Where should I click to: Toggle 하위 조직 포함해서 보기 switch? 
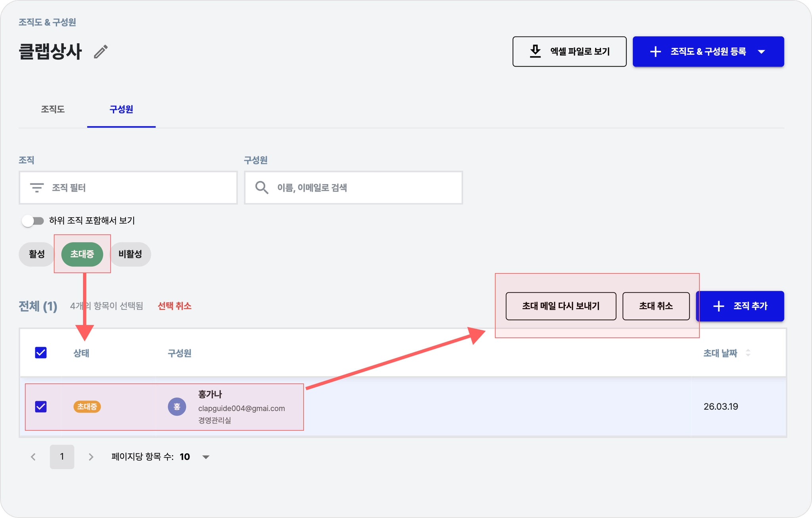[33, 221]
